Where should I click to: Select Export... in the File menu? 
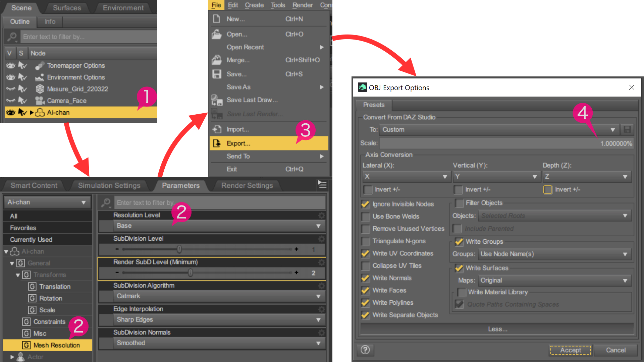pos(269,143)
